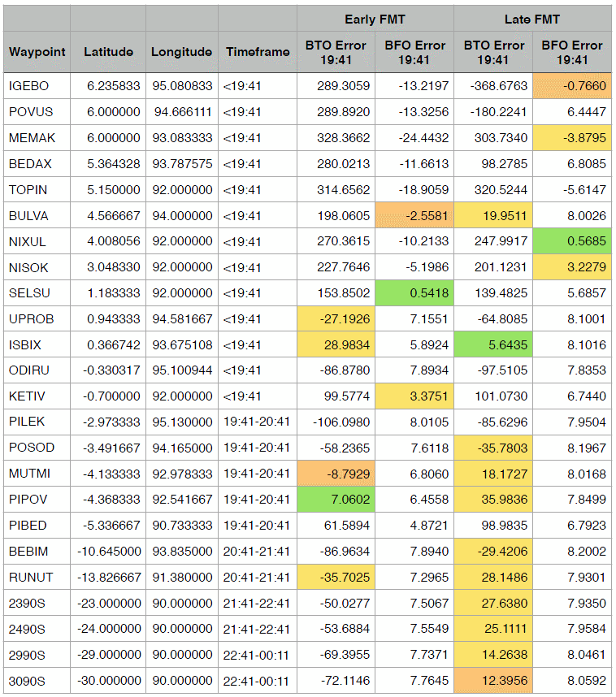Image resolution: width=616 pixels, height=697 pixels.
Task: Select the MUTMI waypoint cell
Action: pos(37,474)
